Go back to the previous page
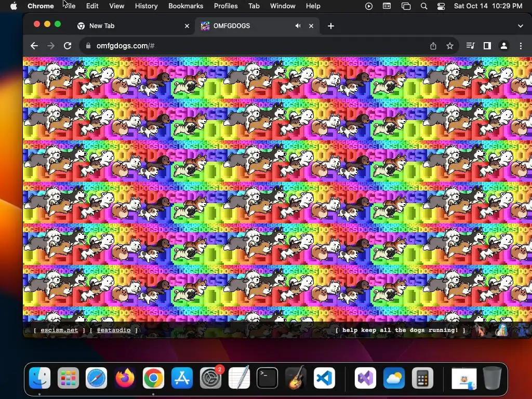This screenshot has height=399, width=532. point(34,46)
